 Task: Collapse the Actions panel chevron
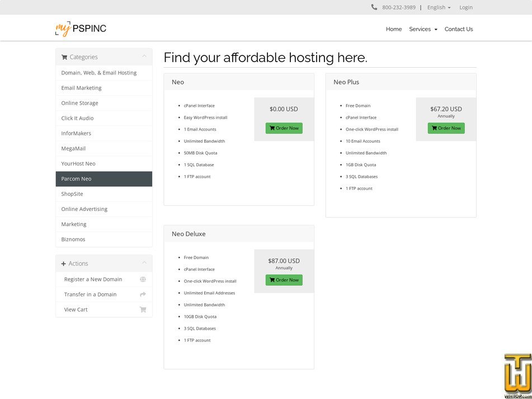(144, 263)
